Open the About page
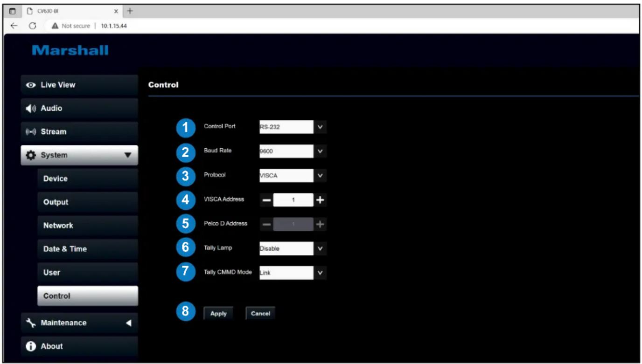 tap(79, 346)
